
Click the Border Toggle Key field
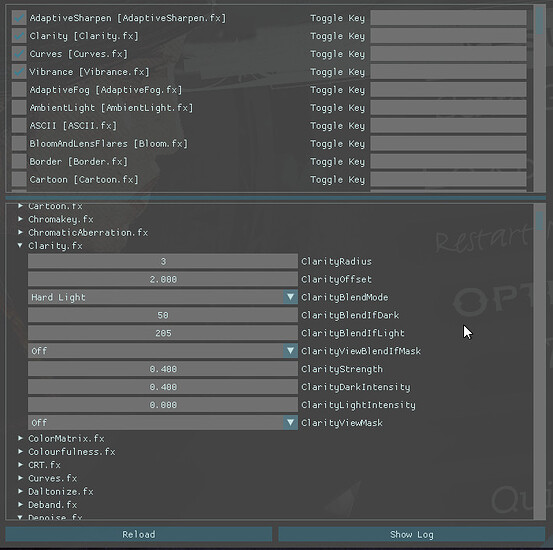tap(448, 162)
